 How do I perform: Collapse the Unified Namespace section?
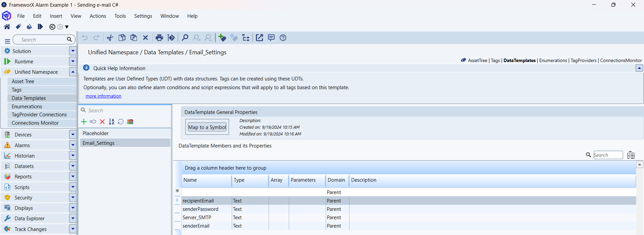pos(73,72)
